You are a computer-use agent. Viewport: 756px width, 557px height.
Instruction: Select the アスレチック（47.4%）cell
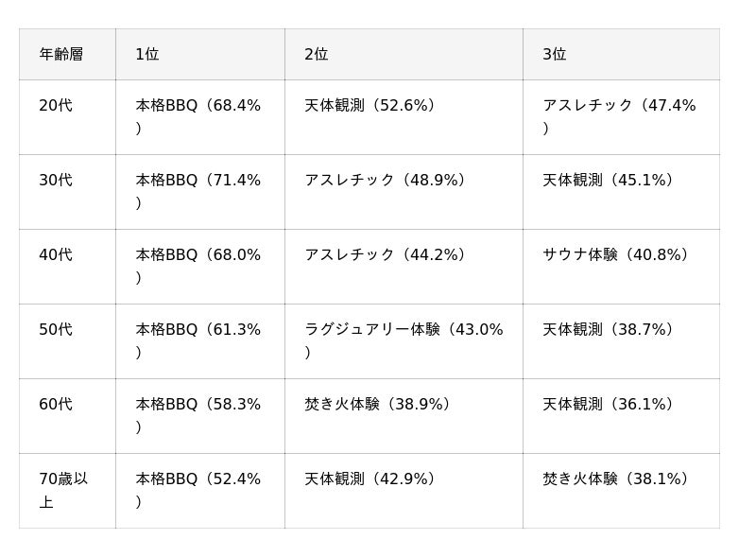click(619, 116)
